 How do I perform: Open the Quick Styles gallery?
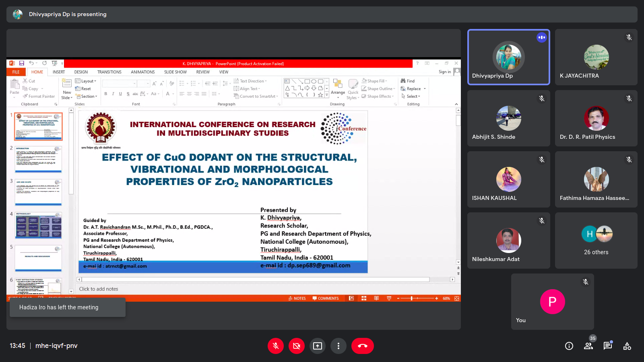(x=353, y=89)
